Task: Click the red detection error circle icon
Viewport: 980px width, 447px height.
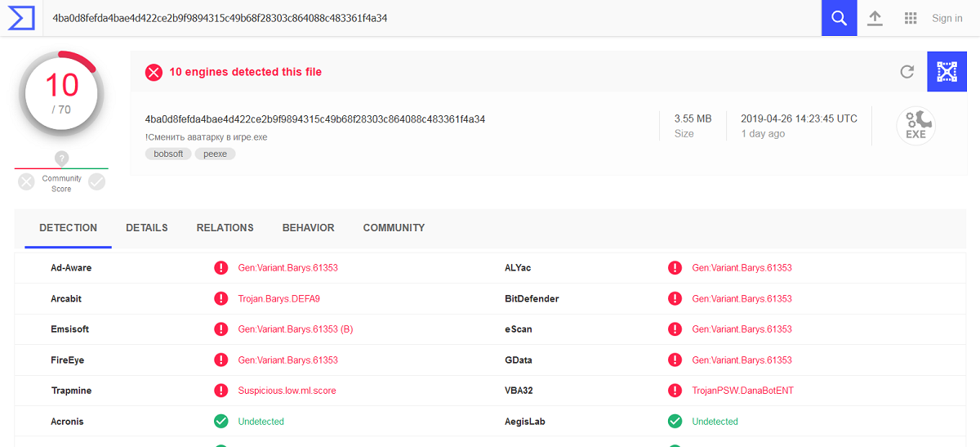Action: [x=154, y=72]
